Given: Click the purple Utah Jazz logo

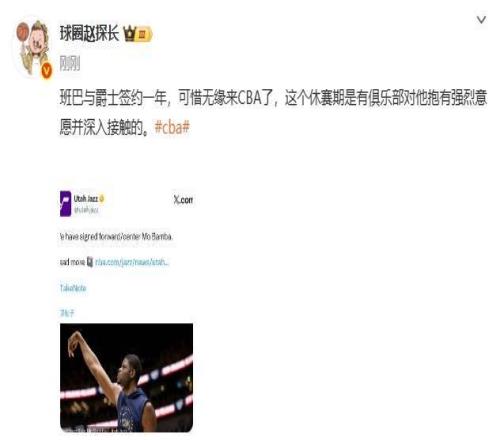Looking at the screenshot, I should coord(65,203).
